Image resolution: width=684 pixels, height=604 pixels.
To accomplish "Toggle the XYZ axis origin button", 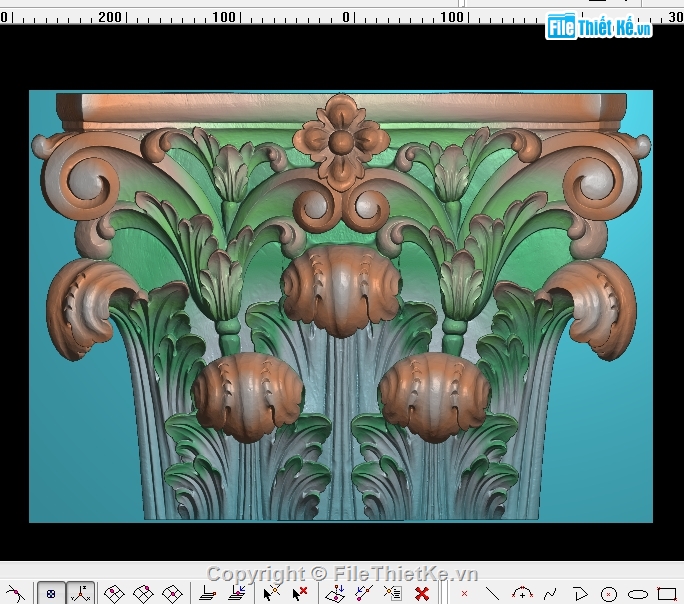I will 81,594.
